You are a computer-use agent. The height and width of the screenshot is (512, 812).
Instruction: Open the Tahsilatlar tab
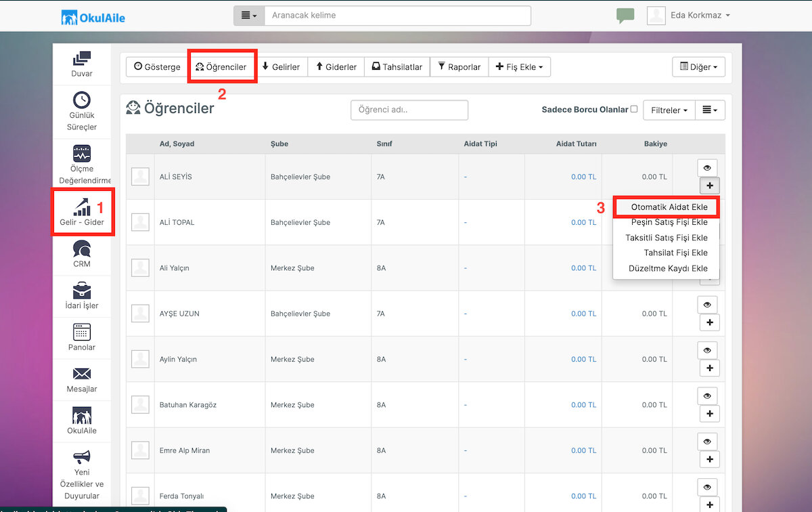pos(397,67)
